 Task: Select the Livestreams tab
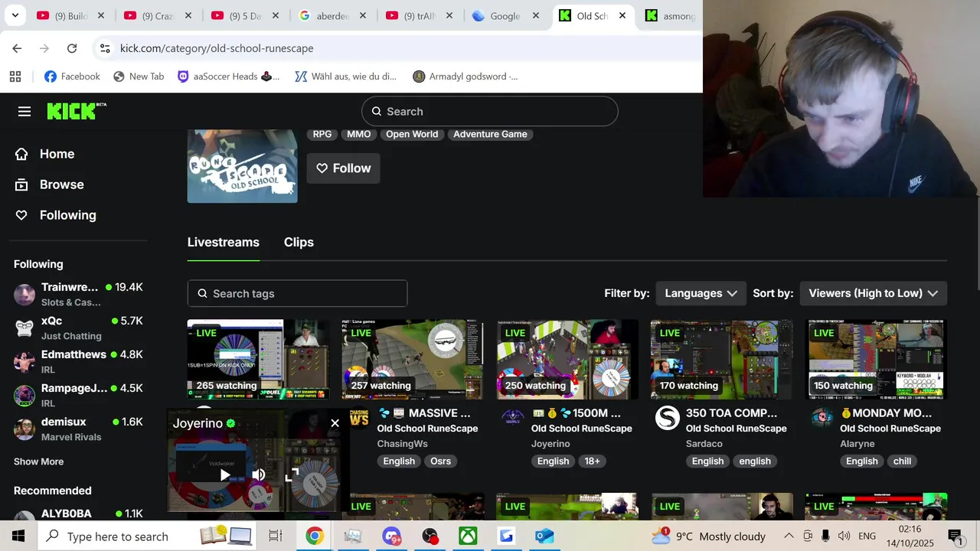coord(223,242)
